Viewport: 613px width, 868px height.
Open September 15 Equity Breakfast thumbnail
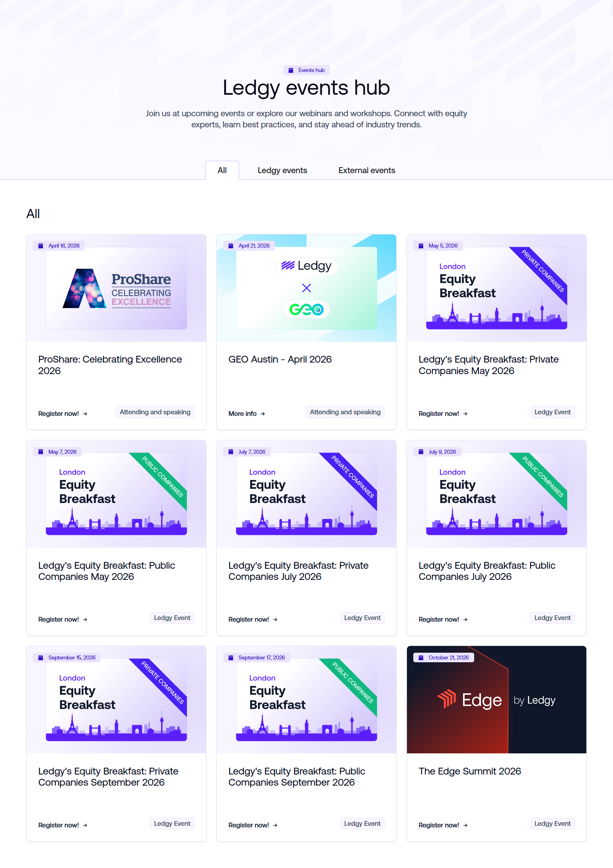pos(116,700)
